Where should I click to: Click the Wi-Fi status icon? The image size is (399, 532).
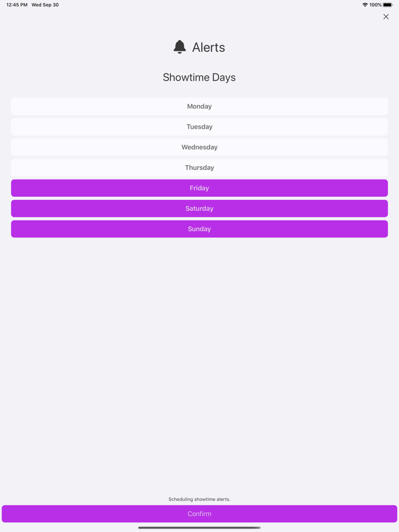point(365,5)
